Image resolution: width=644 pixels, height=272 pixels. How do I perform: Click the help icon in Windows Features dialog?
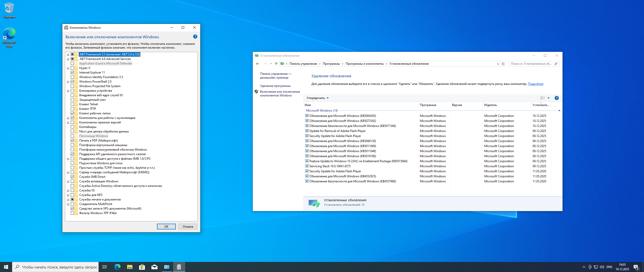coord(195,37)
